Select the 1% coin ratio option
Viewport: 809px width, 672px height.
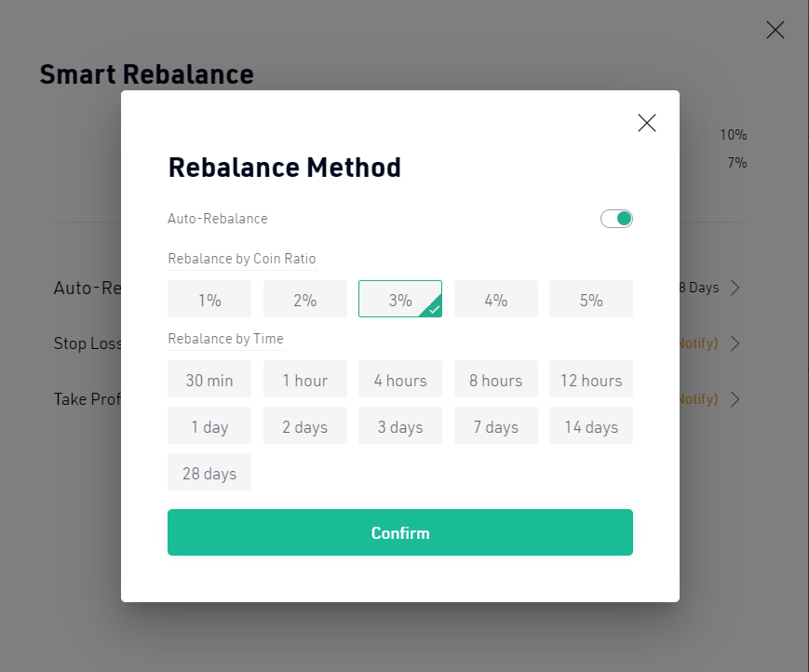[209, 299]
